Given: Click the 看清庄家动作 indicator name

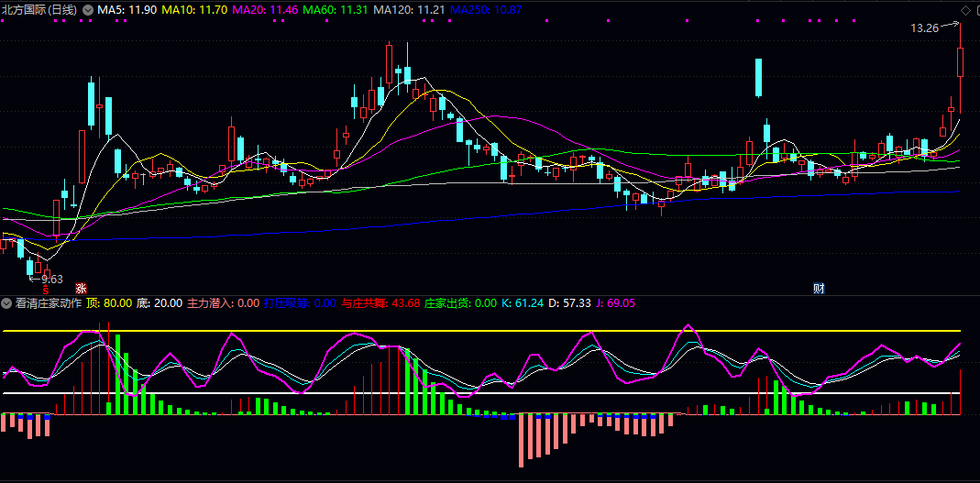Looking at the screenshot, I should point(48,303).
